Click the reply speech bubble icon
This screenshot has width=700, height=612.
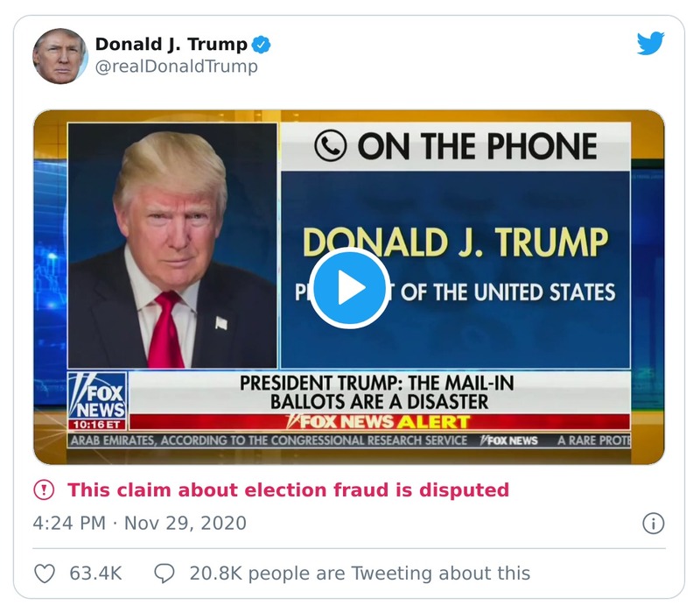point(164,573)
